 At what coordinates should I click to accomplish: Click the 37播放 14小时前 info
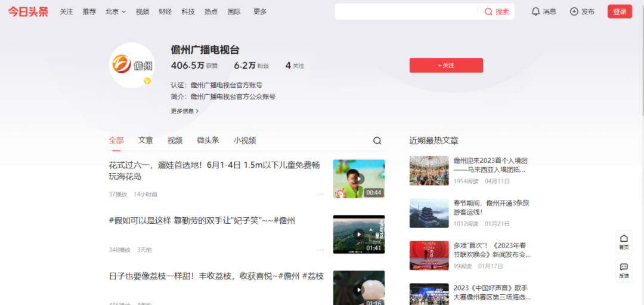click(133, 194)
